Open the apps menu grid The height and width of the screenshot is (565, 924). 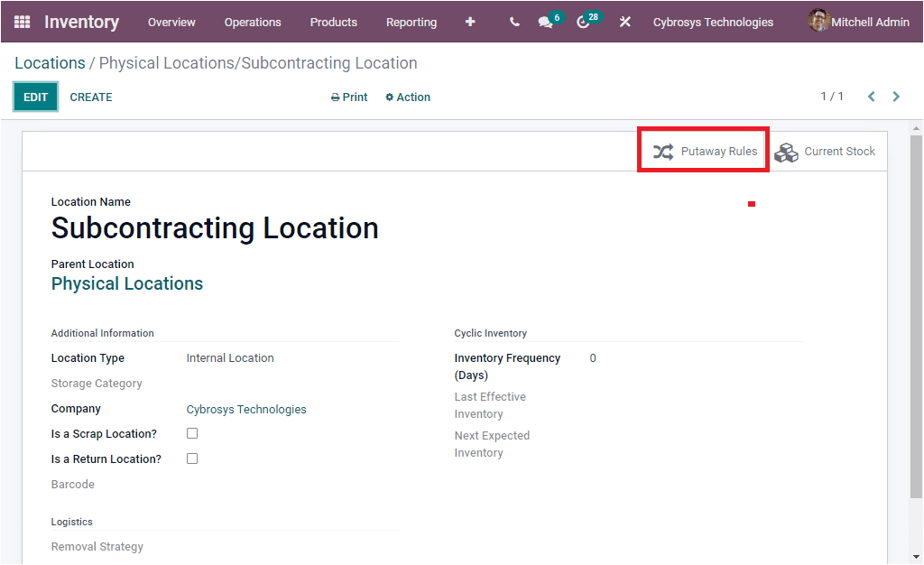tap(21, 22)
